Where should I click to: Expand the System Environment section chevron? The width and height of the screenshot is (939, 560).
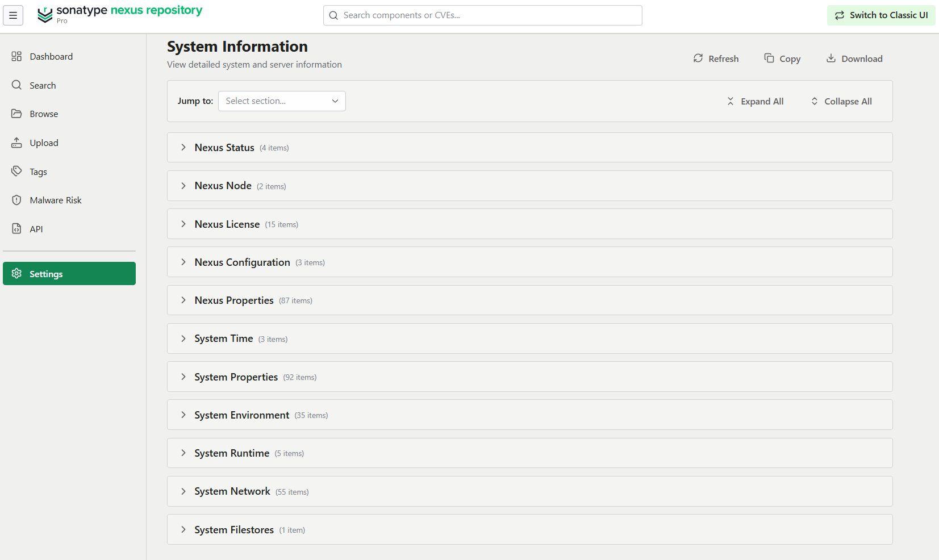[183, 415]
